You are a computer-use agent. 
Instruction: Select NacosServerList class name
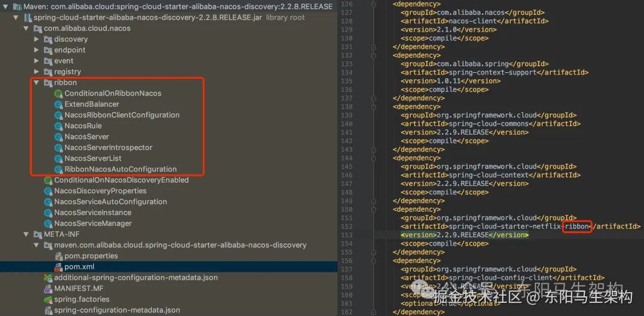coord(93,158)
